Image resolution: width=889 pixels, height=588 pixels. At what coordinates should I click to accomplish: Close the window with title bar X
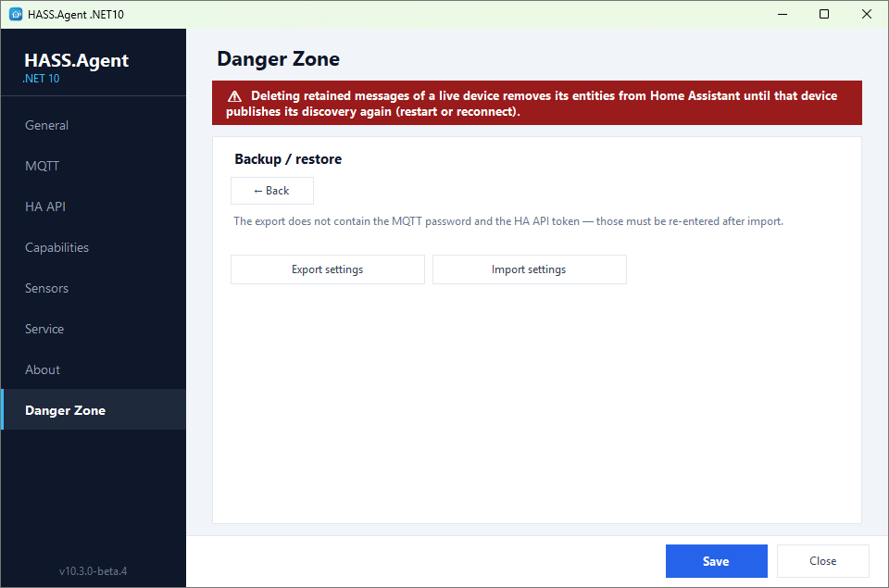coord(867,14)
